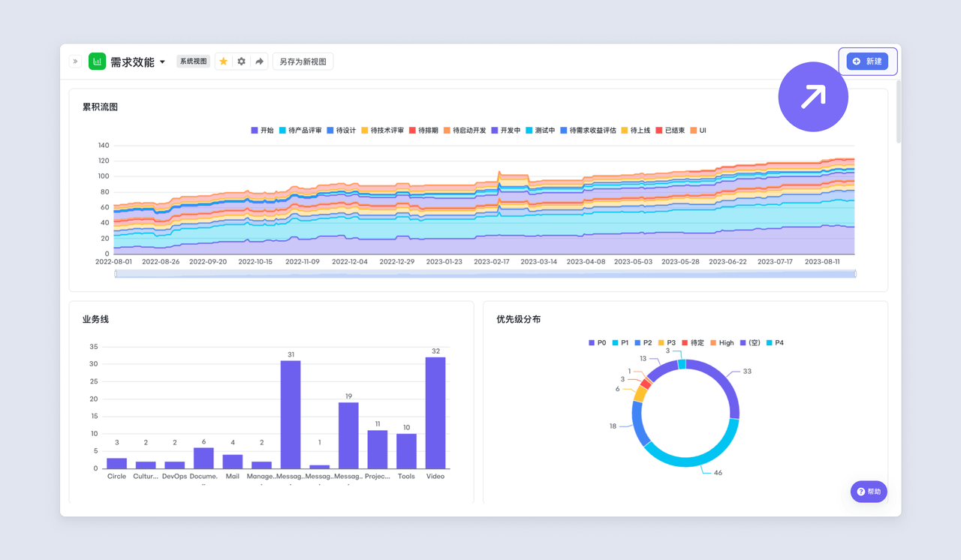Image resolution: width=961 pixels, height=560 pixels.
Task: Click the share arrow icon
Action: [x=259, y=62]
